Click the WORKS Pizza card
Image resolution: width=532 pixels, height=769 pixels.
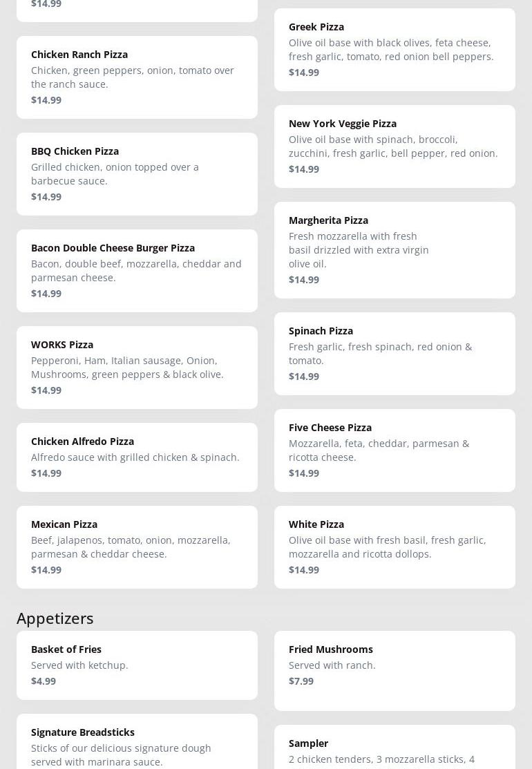point(137,367)
